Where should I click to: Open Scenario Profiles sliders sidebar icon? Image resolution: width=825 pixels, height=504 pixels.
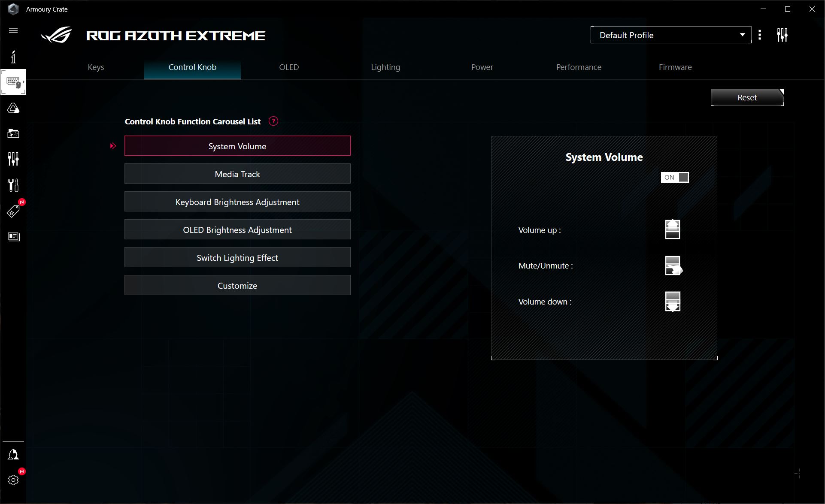13,159
